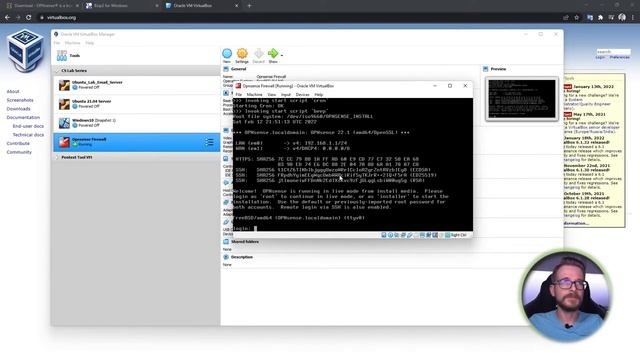
Task: Click the optical disk status icon in VM window
Action: [390, 235]
